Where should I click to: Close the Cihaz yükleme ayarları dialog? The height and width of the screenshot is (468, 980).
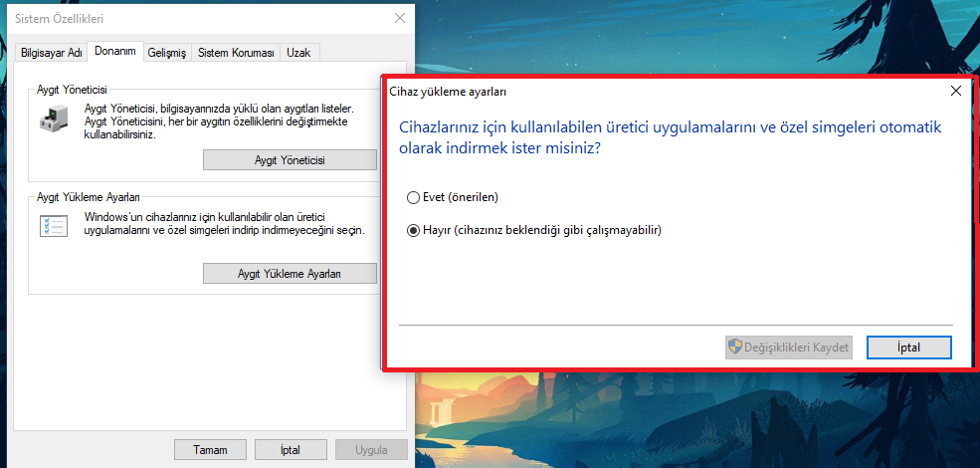pyautogui.click(x=956, y=91)
